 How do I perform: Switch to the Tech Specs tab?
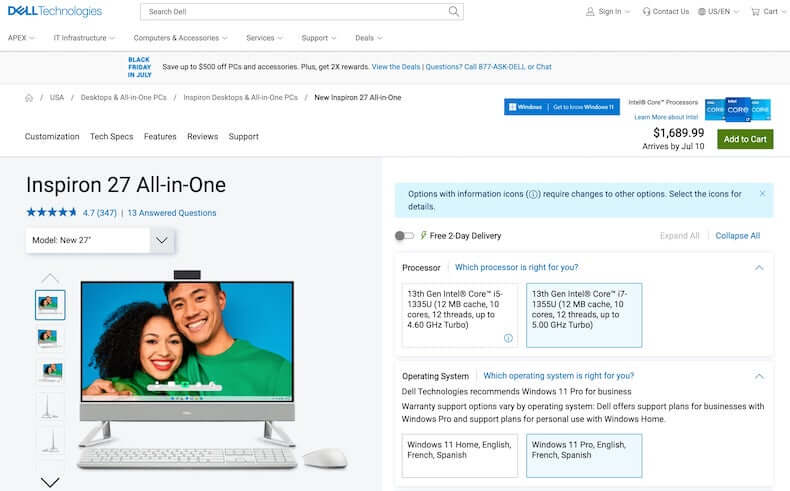111,136
